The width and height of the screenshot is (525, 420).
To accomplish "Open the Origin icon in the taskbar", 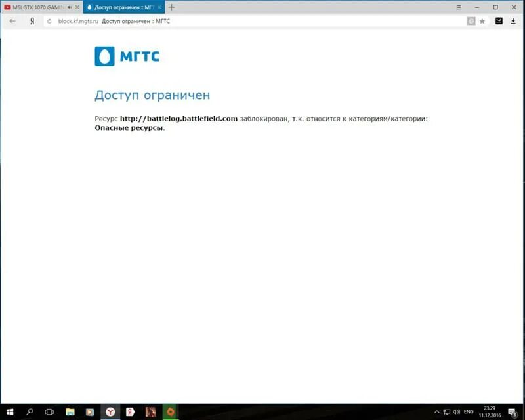I will (171, 412).
